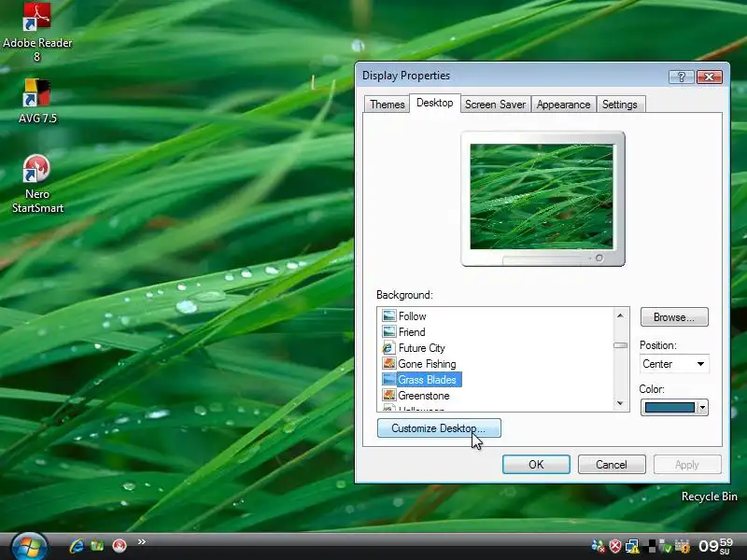Click Safely Remove Hardware tray icon
The image size is (747, 560).
(x=666, y=546)
